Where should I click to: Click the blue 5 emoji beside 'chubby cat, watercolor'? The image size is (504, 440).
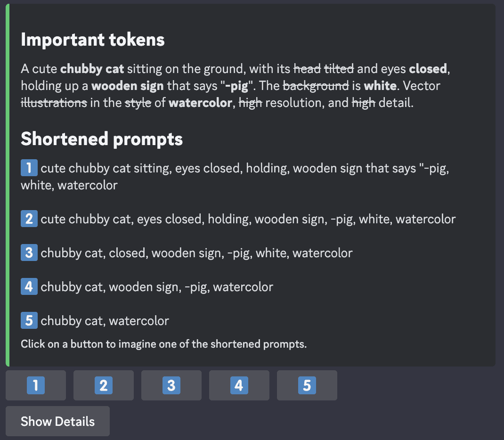coord(29,320)
